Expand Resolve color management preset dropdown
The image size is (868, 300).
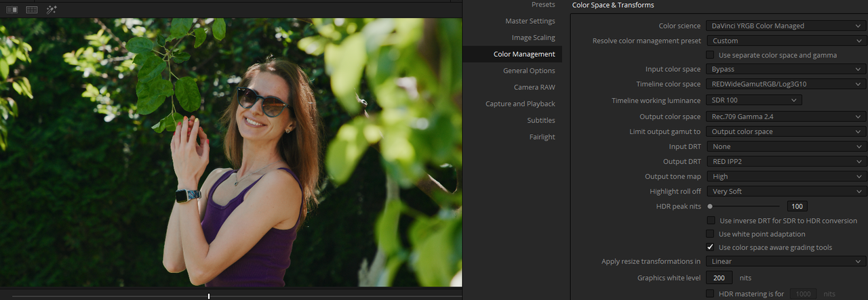click(786, 41)
